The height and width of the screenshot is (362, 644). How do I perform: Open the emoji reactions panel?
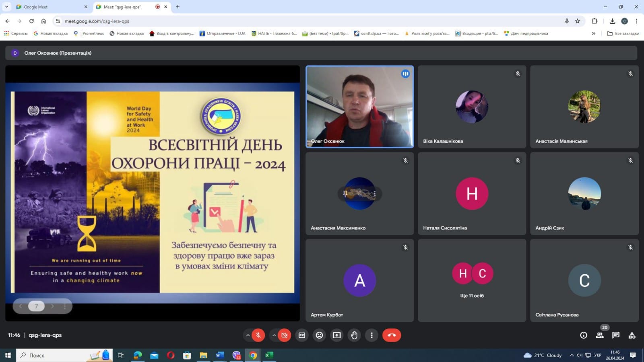click(x=319, y=335)
